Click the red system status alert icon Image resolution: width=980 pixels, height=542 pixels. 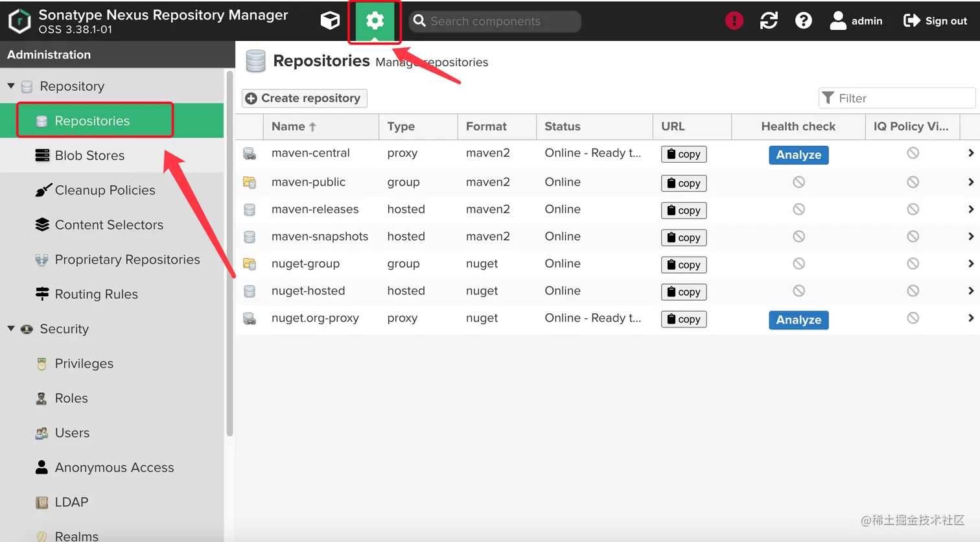tap(734, 21)
